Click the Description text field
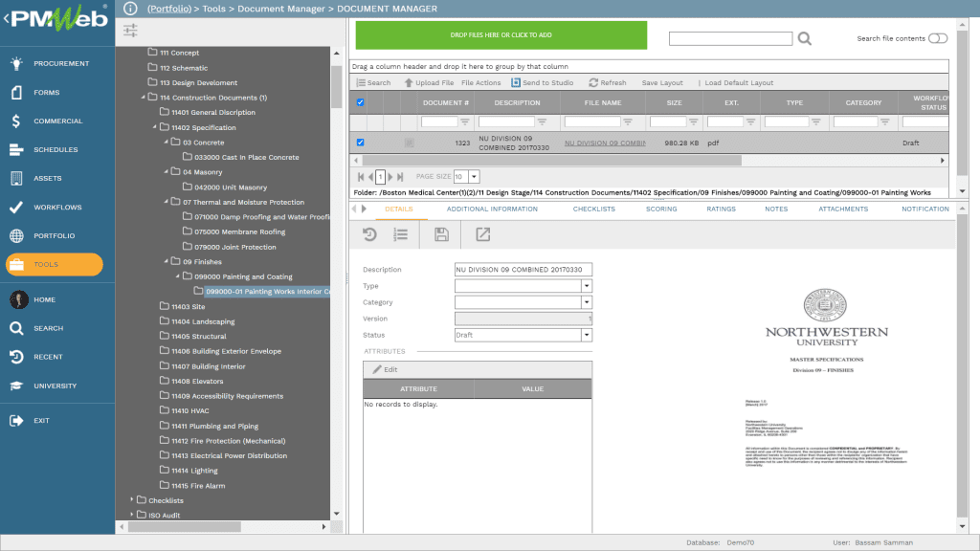The image size is (980, 551). click(523, 269)
